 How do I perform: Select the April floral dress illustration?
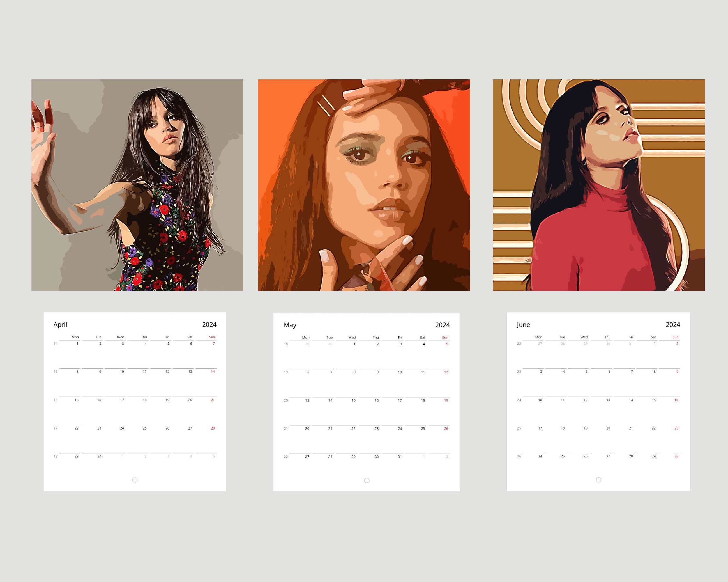(x=137, y=185)
